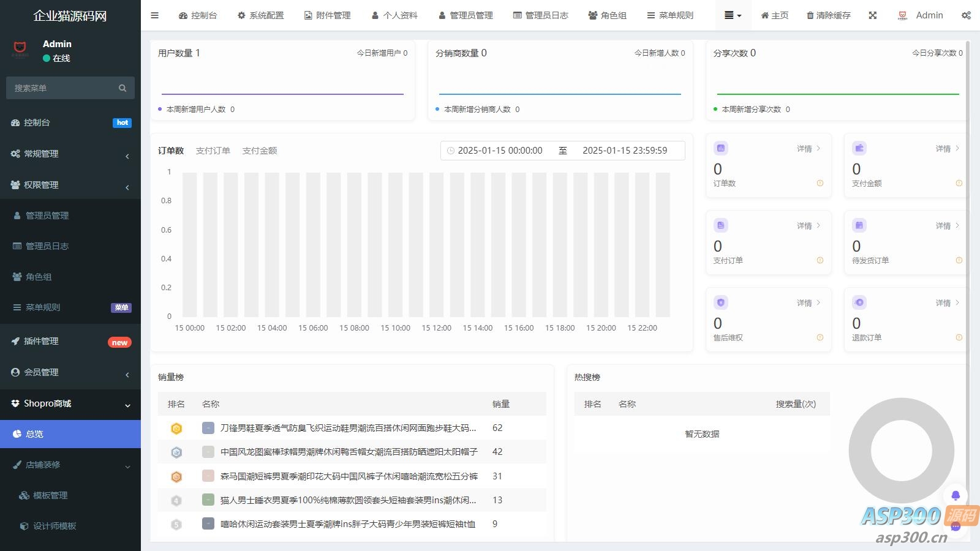Screen dimensions: 980x551
Task: Click the settings gear at top right
Action: (x=967, y=15)
